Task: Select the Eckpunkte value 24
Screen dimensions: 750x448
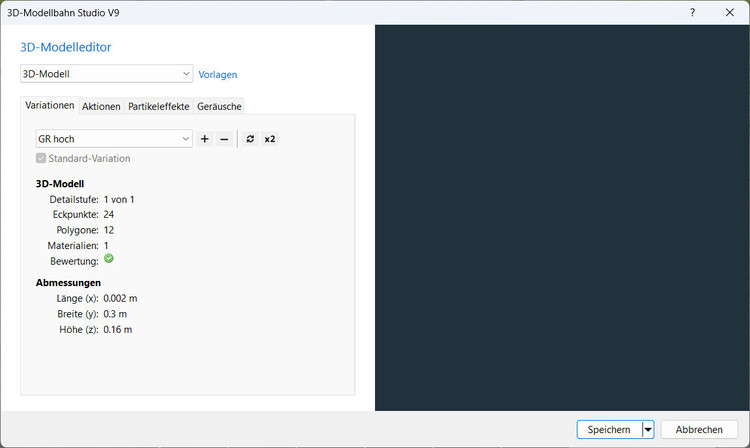Action: pos(109,214)
